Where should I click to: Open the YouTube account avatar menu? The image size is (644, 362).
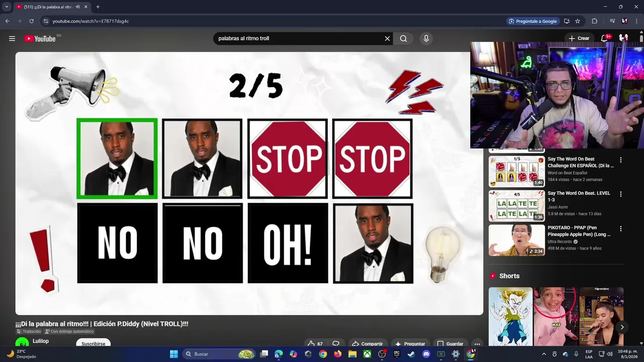pyautogui.click(x=623, y=38)
